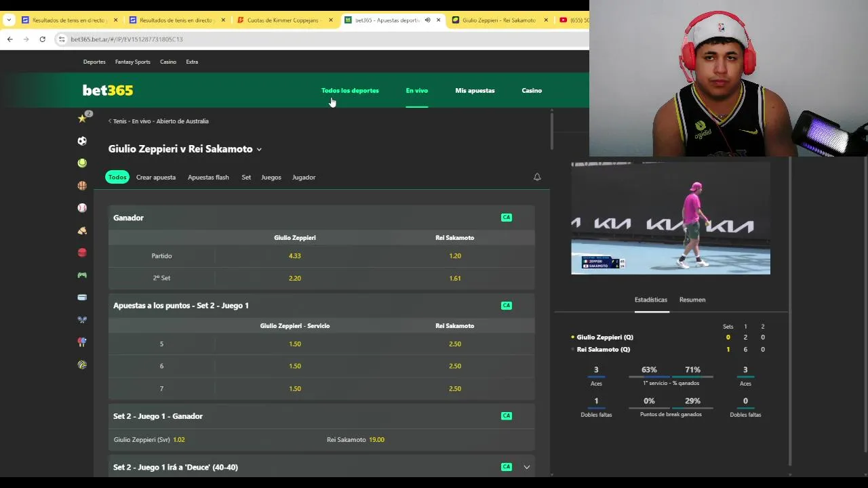Expand Set 2 Juego 1 Deuce chevron
868x488 pixels.
[527, 467]
